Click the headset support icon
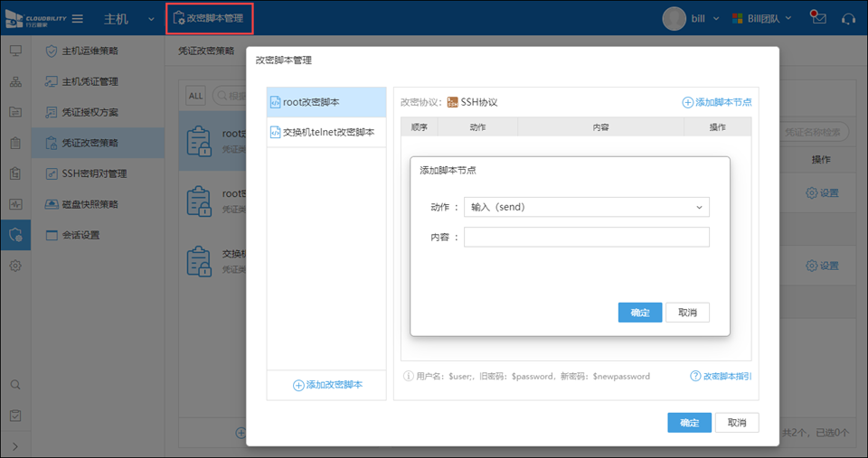Viewport: 868px width, 458px height. (848, 18)
